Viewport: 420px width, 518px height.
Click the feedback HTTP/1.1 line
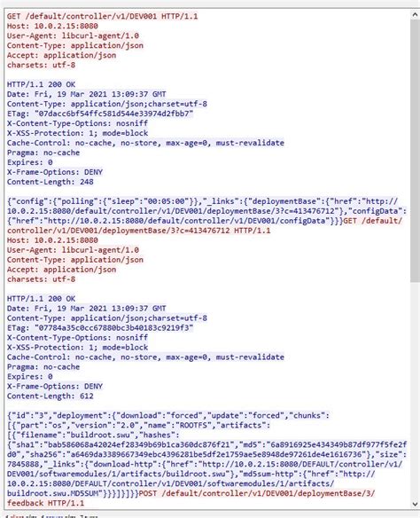45,503
